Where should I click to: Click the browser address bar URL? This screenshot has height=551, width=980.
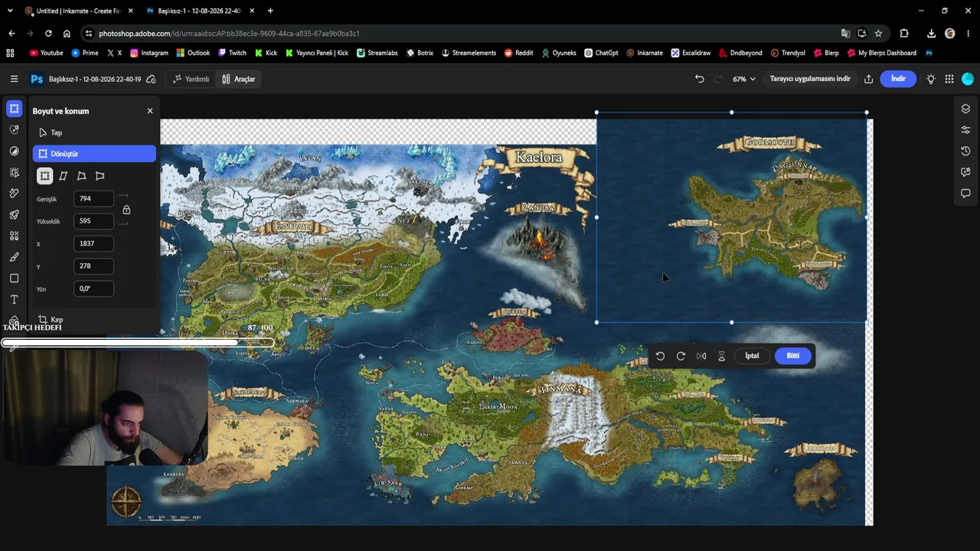229,34
